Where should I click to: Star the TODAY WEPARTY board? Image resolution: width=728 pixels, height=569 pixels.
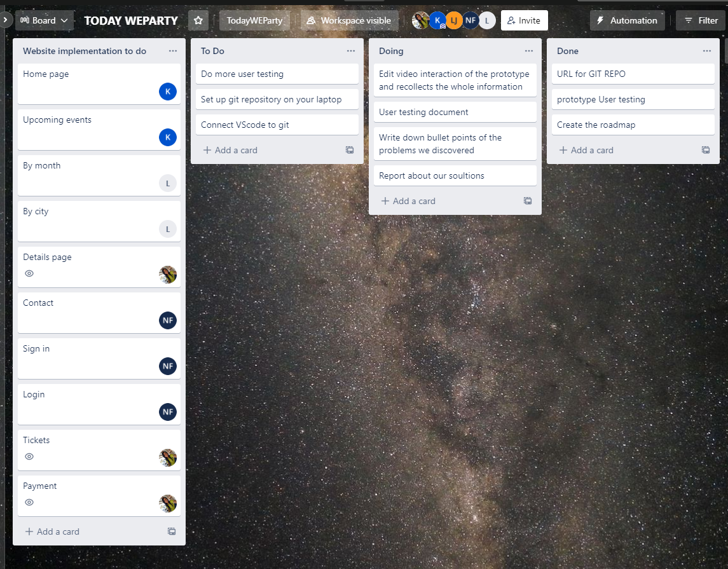198,20
